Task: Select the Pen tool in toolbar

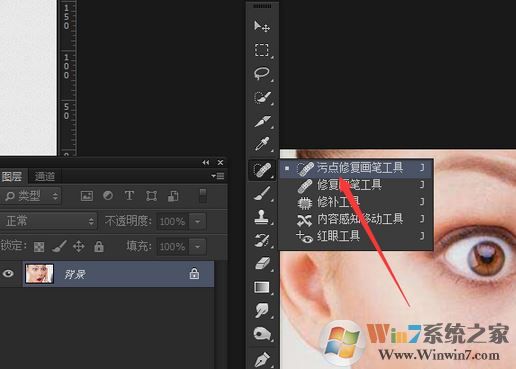Action: [x=262, y=359]
